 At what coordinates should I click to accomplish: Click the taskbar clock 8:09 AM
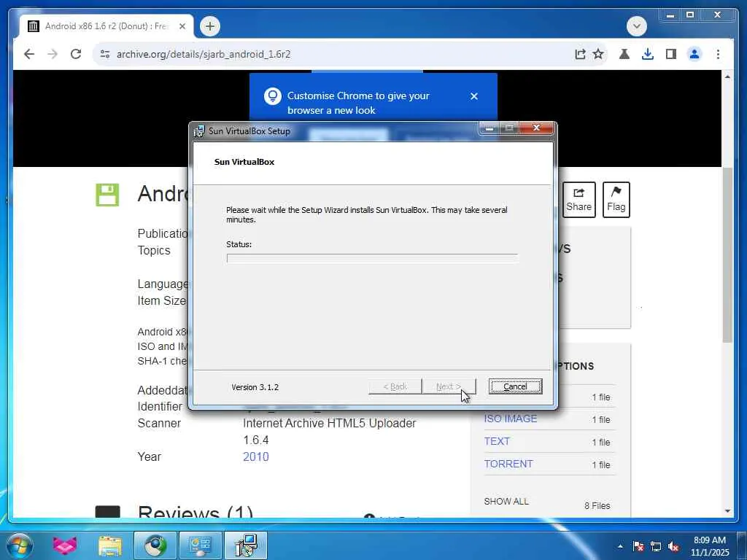[x=709, y=540]
